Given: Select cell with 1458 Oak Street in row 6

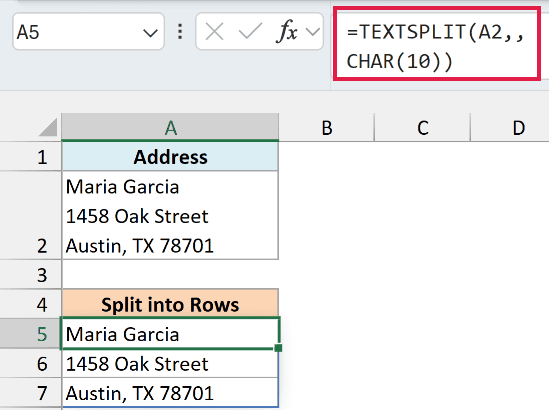Looking at the screenshot, I should 170,363.
